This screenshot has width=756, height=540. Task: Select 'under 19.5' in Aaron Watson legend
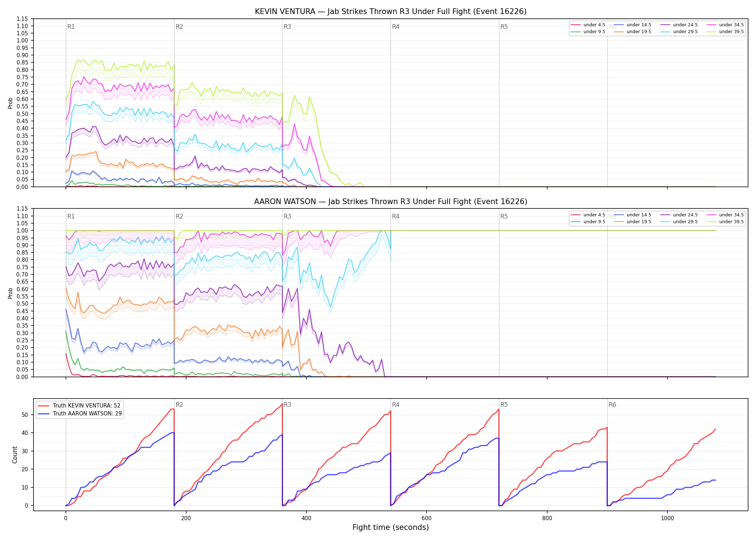coord(633,222)
